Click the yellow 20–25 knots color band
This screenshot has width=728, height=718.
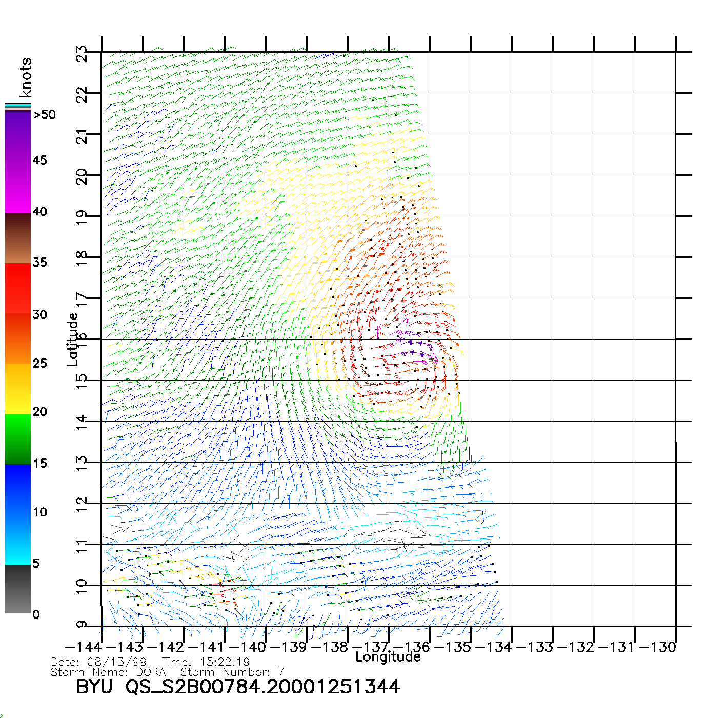[18, 388]
